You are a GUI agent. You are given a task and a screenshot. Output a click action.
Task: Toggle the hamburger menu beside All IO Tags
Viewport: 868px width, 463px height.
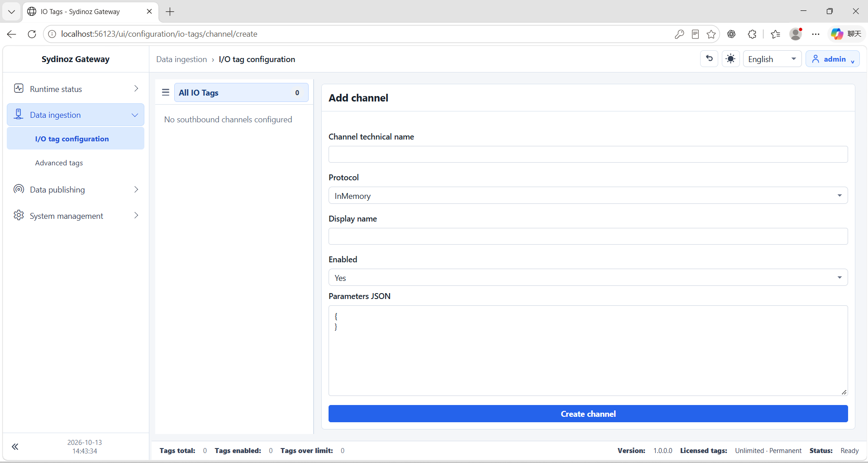point(166,92)
